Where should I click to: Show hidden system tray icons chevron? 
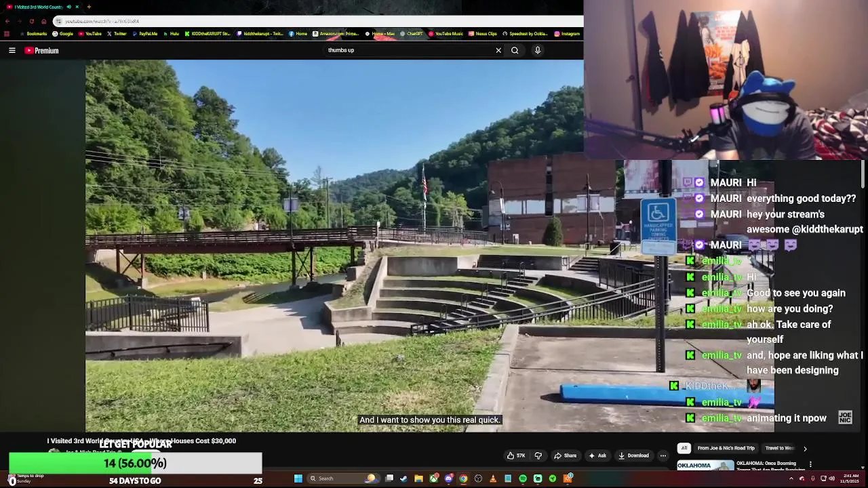[x=791, y=479]
